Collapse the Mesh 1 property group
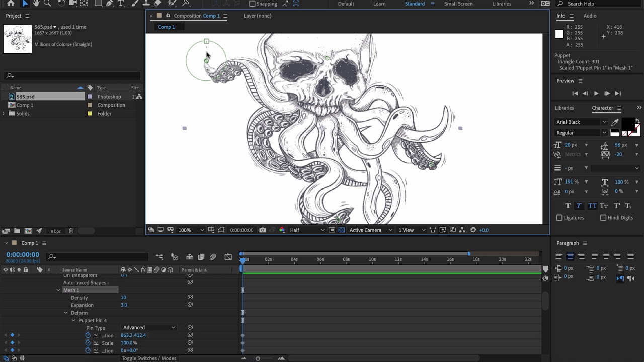Screen dimensions: 644x362 click(x=58, y=290)
